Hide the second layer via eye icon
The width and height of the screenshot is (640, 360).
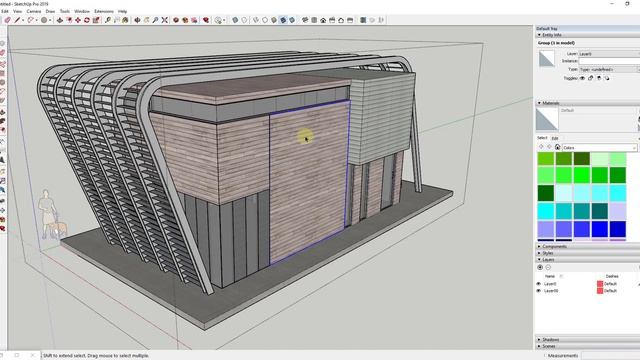click(x=538, y=291)
